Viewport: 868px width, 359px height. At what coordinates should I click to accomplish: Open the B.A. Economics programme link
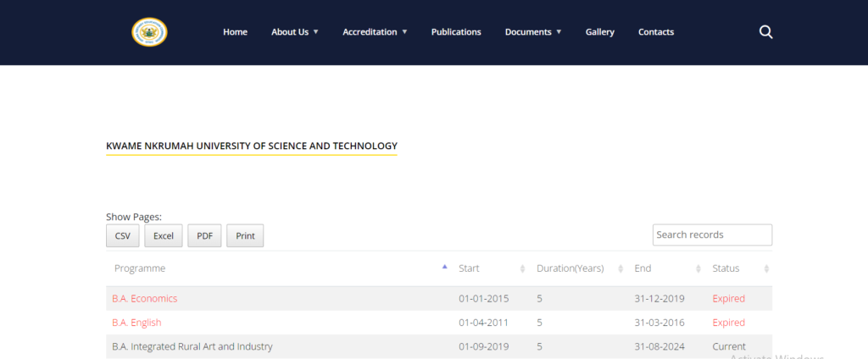coord(144,299)
